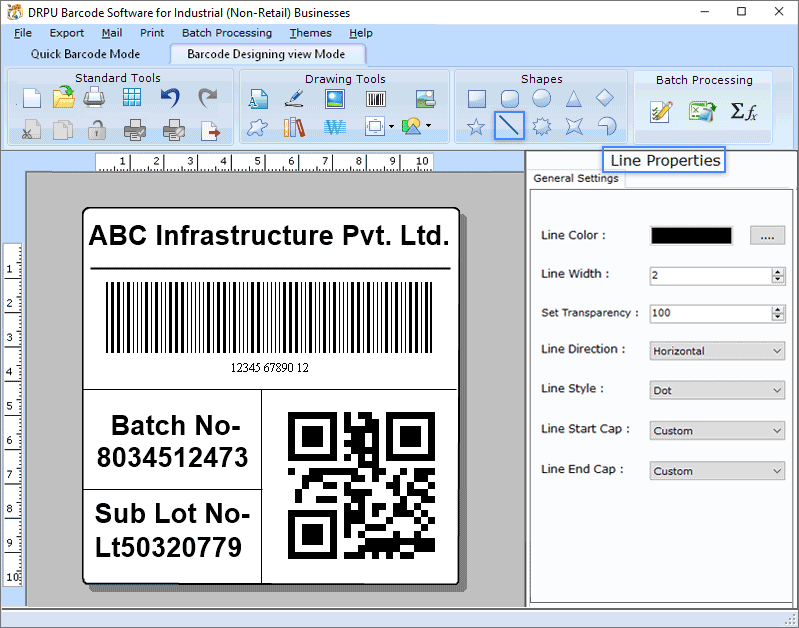The width and height of the screenshot is (799, 628).
Task: Select the barcode tool in Drawing Tools
Action: (x=376, y=98)
